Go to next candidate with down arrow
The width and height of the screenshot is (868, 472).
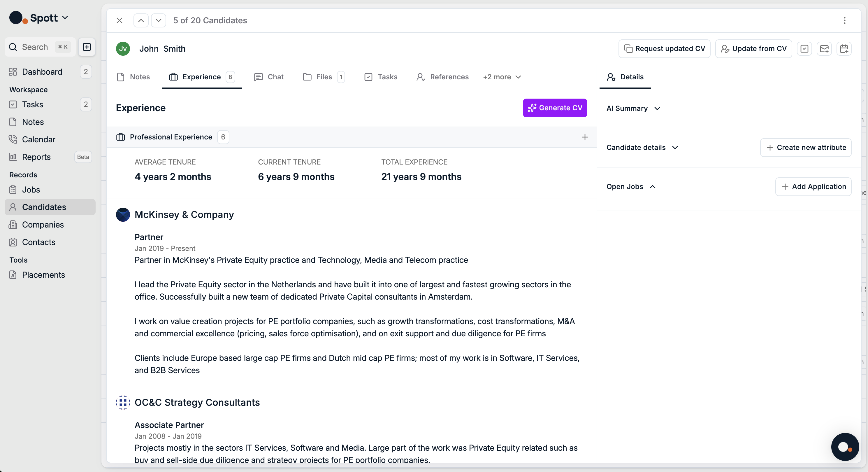coord(158,20)
